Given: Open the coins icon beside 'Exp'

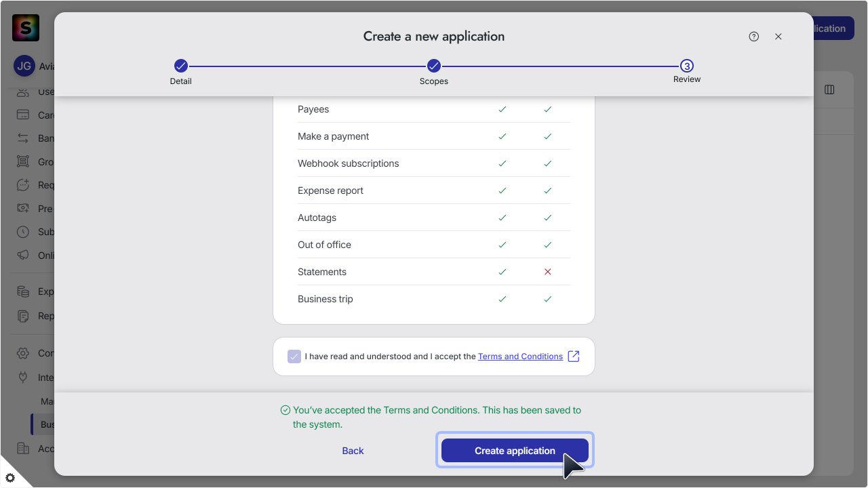Looking at the screenshot, I should pos(23,291).
